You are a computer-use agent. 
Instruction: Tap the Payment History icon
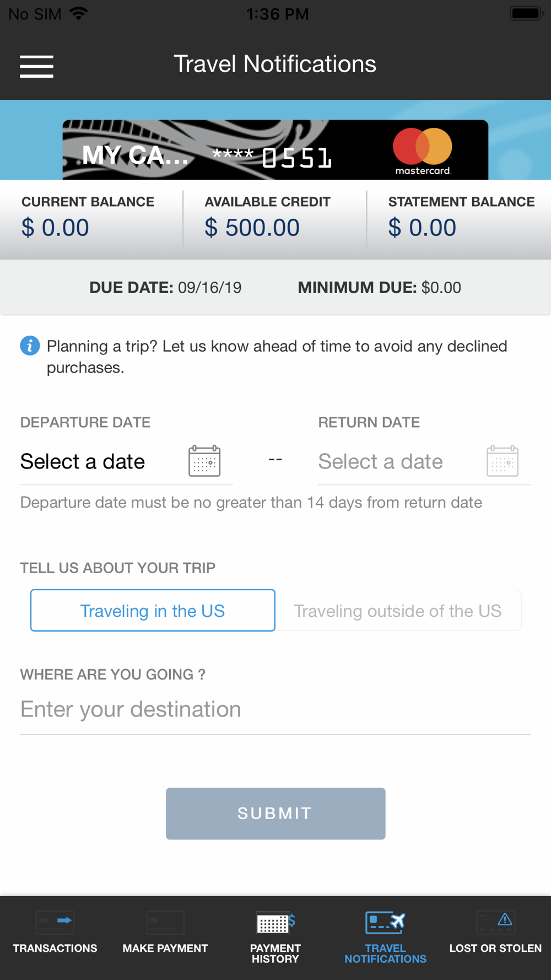275,922
